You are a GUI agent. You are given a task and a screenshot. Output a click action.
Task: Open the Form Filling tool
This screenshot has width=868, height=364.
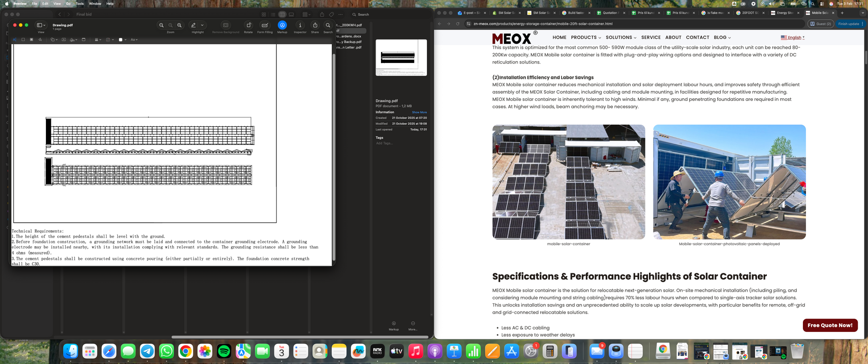click(x=265, y=25)
